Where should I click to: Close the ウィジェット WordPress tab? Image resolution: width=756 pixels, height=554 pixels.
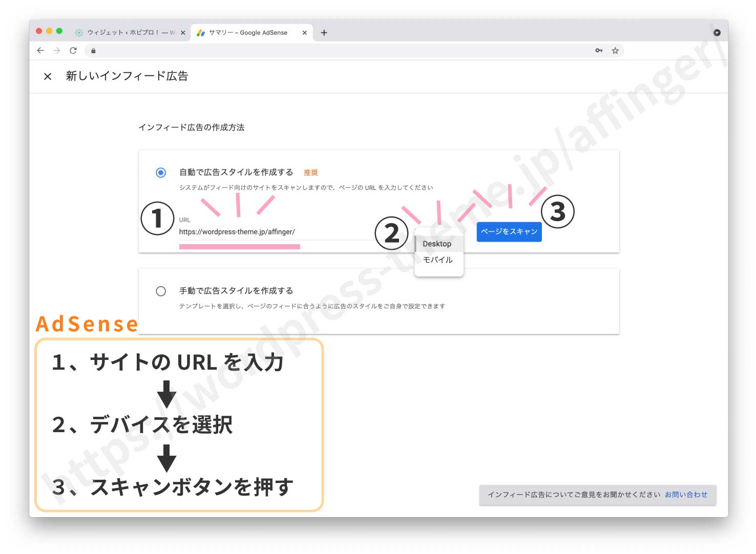(183, 33)
